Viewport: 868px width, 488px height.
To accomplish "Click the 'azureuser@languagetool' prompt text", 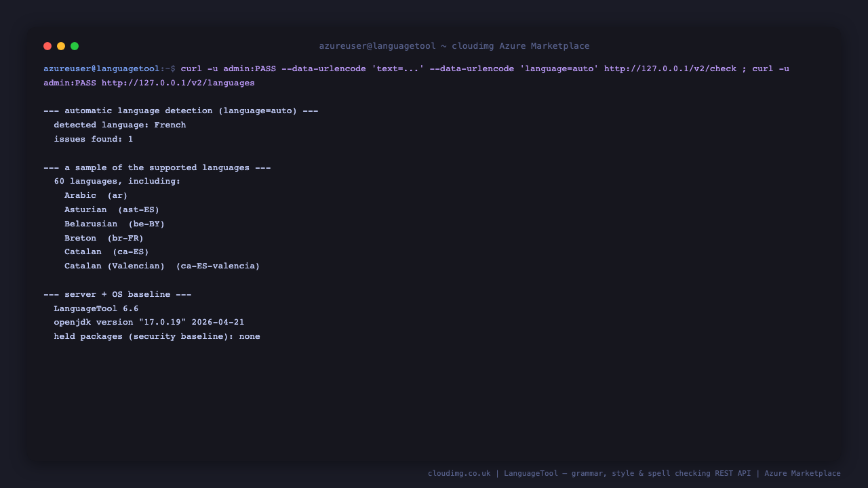I will click(102, 68).
